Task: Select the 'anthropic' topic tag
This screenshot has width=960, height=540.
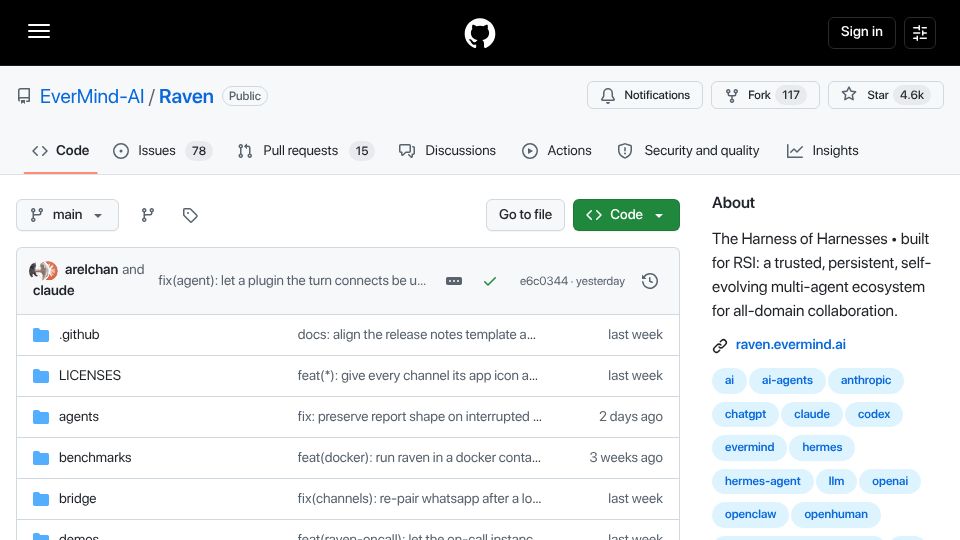Action: (x=866, y=380)
